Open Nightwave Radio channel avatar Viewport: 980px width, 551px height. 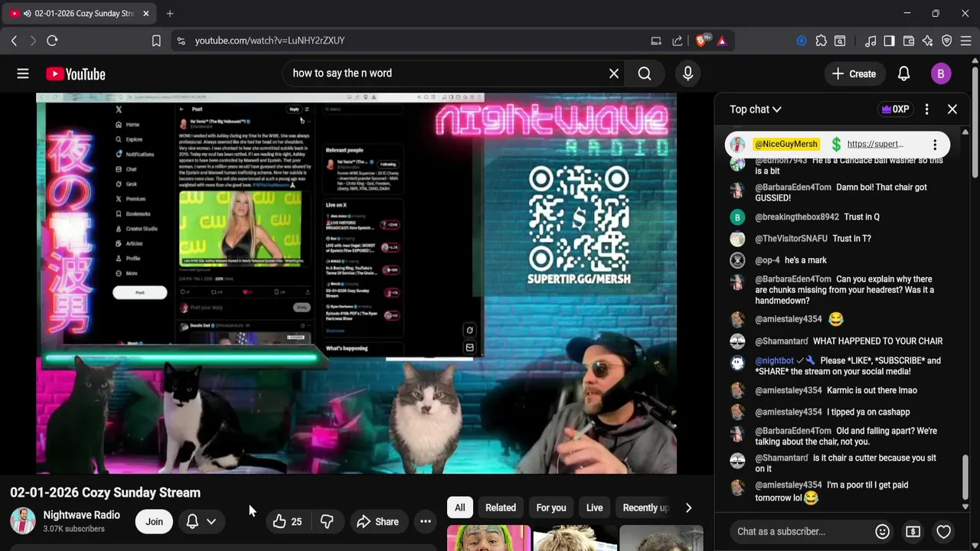pos(23,521)
